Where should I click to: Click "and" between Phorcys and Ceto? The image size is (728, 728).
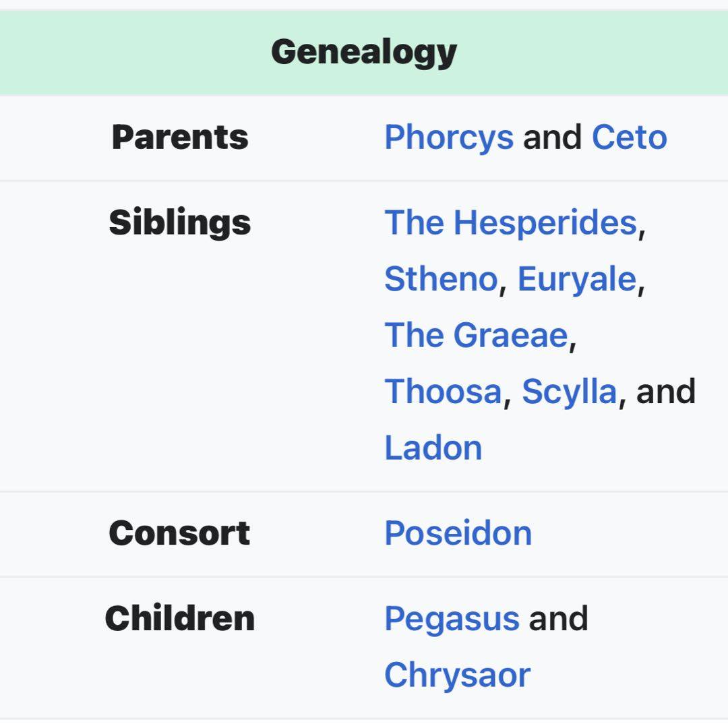(x=552, y=138)
